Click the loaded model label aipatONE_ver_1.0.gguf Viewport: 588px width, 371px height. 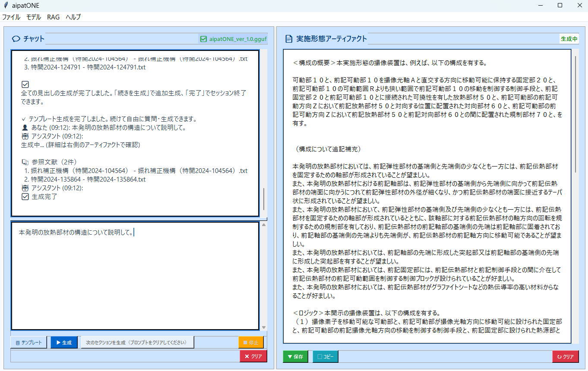pos(234,39)
